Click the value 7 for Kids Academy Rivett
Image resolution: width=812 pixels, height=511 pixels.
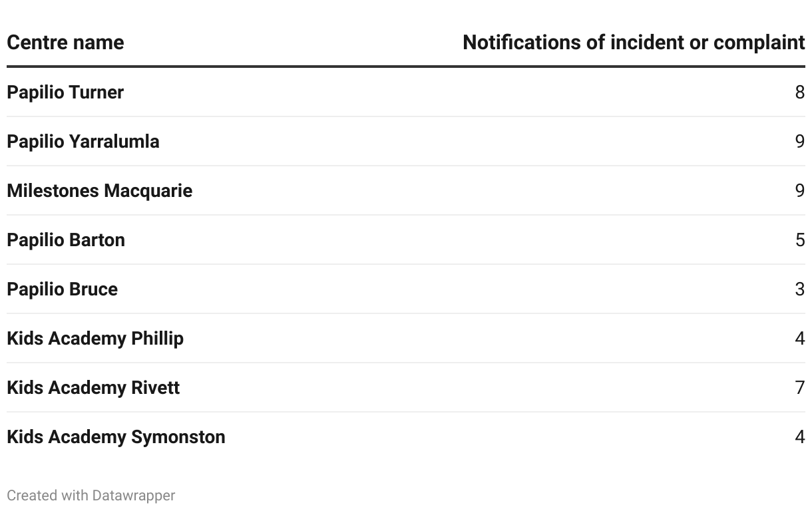point(799,387)
